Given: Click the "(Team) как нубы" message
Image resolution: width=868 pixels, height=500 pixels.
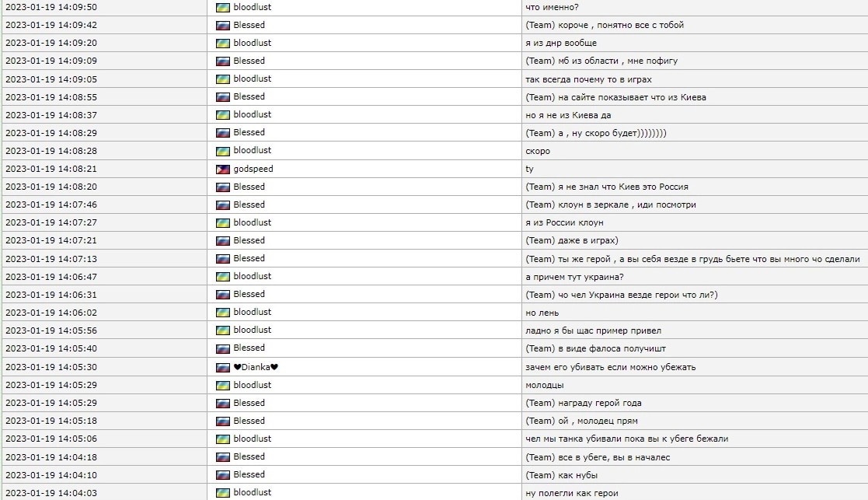Looking at the screenshot, I should click(x=562, y=474).
